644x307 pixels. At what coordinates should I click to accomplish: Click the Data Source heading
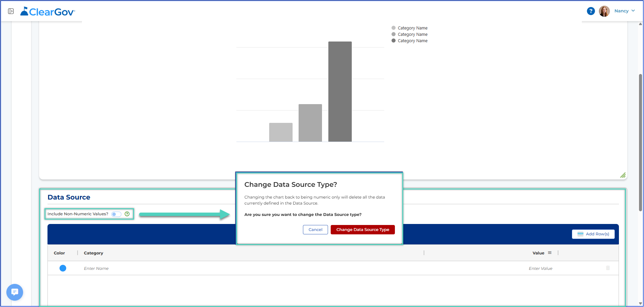coord(69,198)
